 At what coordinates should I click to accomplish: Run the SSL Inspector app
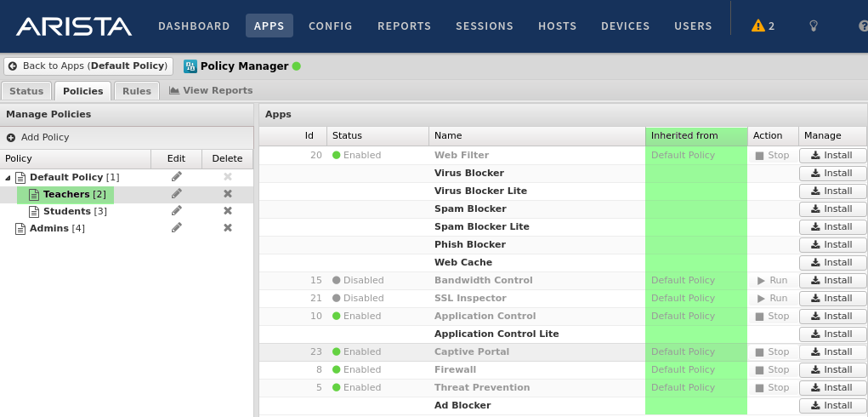773,298
